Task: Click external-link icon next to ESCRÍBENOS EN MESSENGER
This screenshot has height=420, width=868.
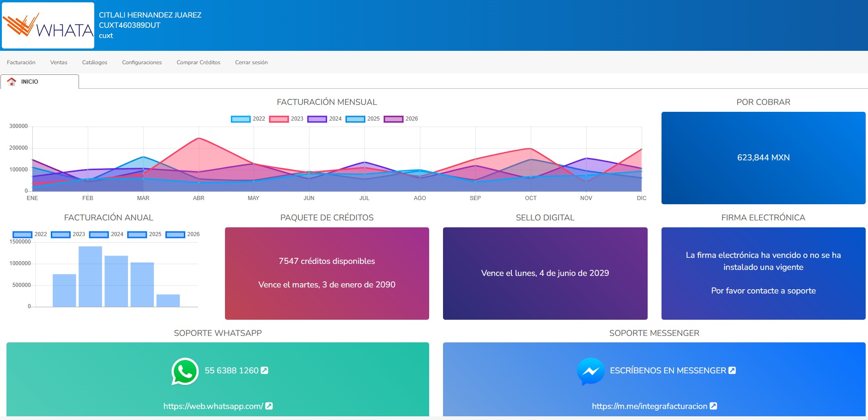Action: click(x=732, y=371)
